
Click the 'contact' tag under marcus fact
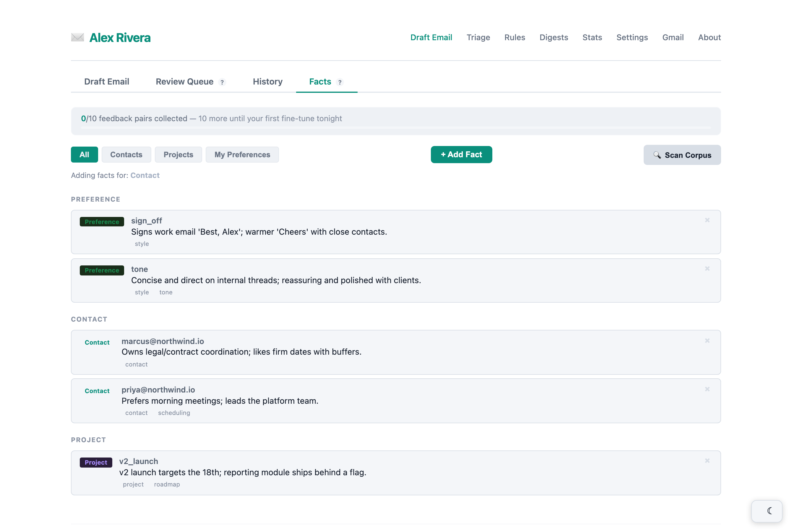click(136, 364)
